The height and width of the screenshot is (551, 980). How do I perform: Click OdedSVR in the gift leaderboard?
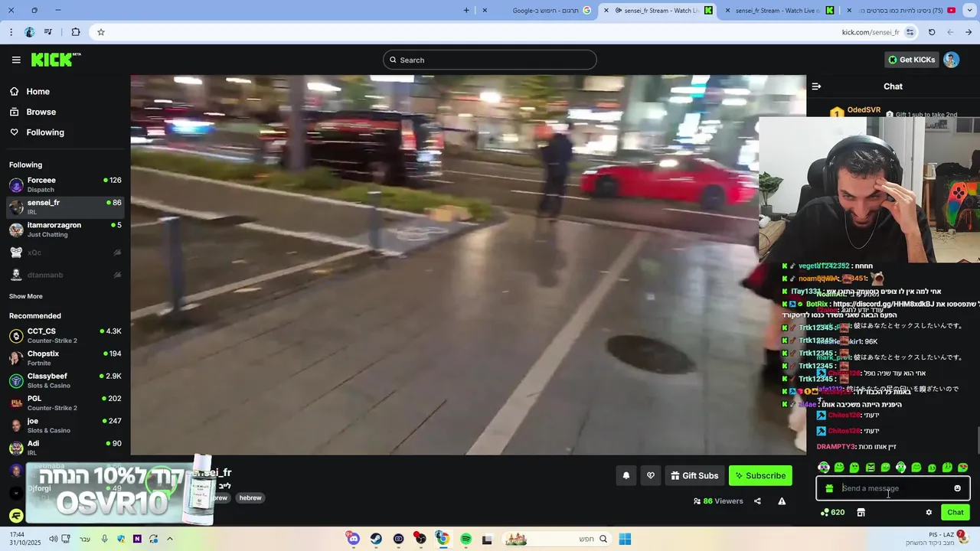pyautogui.click(x=864, y=110)
